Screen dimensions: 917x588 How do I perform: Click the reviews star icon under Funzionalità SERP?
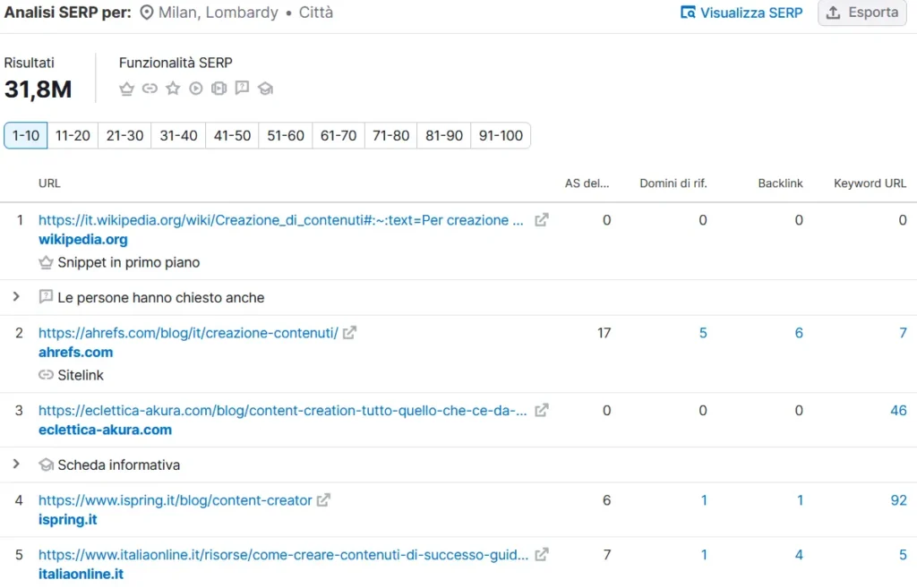tap(173, 89)
